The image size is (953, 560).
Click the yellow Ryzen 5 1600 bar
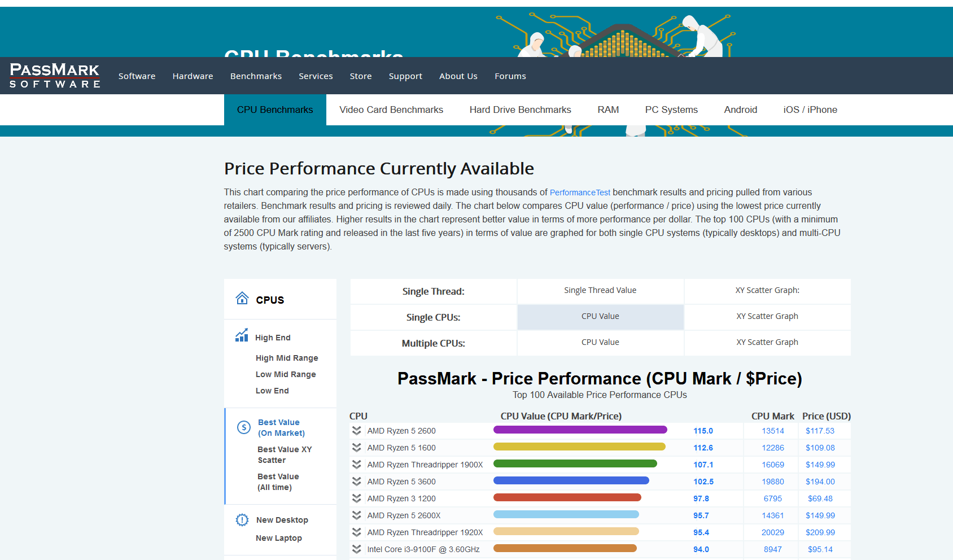(x=579, y=447)
